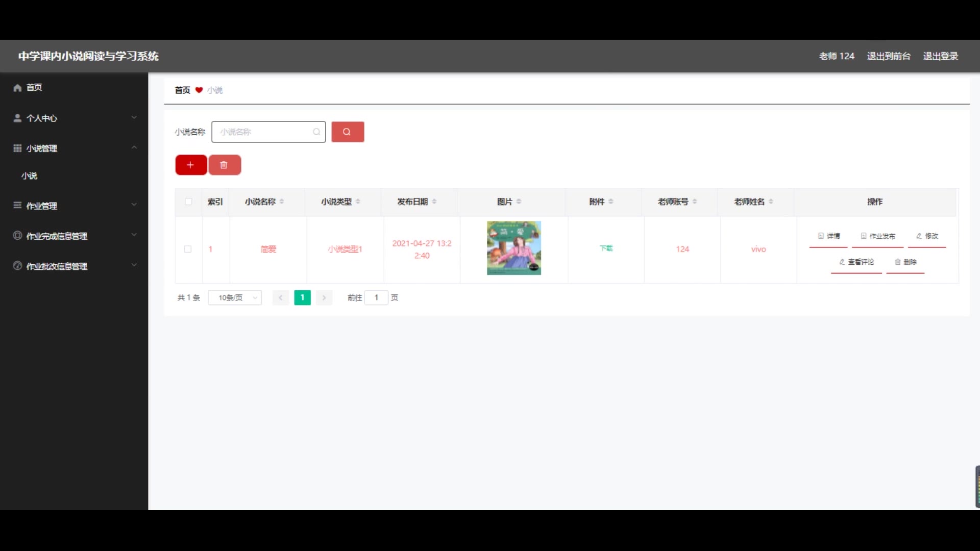Sort by 小说类型 column arrows
980x551 pixels.
pyautogui.click(x=358, y=202)
